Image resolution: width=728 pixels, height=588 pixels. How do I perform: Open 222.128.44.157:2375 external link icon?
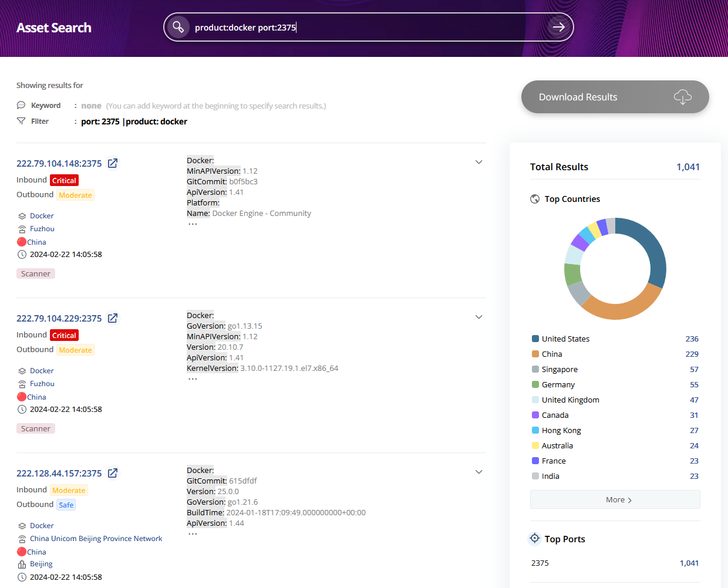113,473
